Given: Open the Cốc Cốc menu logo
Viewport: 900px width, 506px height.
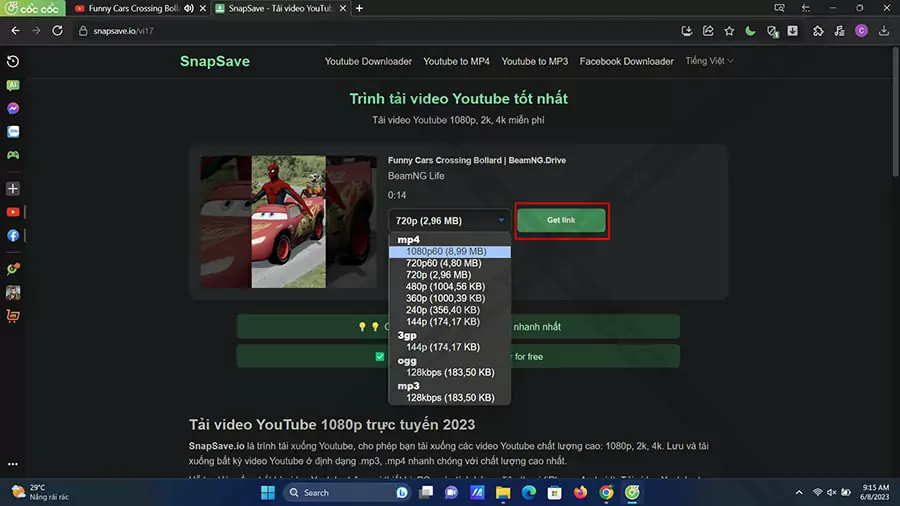Looking at the screenshot, I should 32,9.
